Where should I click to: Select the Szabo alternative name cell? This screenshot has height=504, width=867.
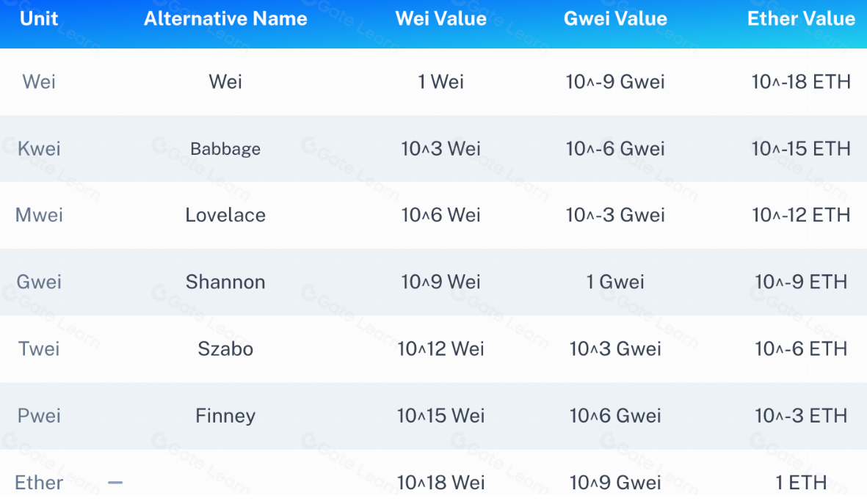[225, 349]
